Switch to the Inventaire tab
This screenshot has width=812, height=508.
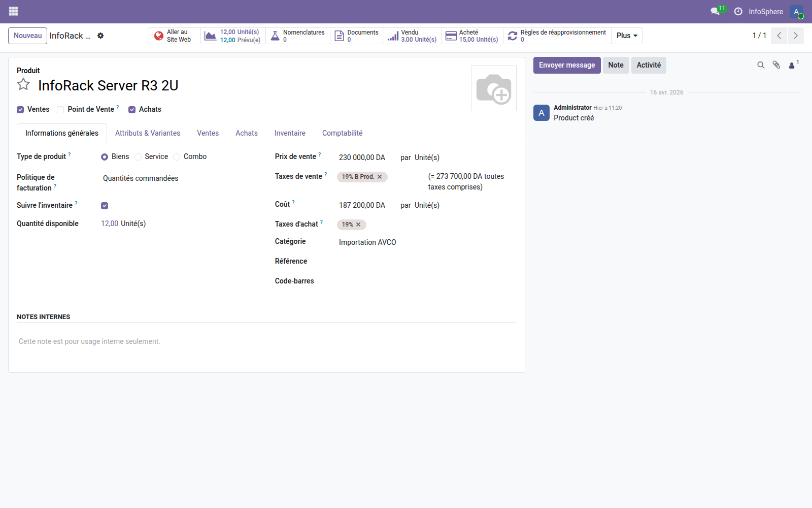(x=290, y=133)
